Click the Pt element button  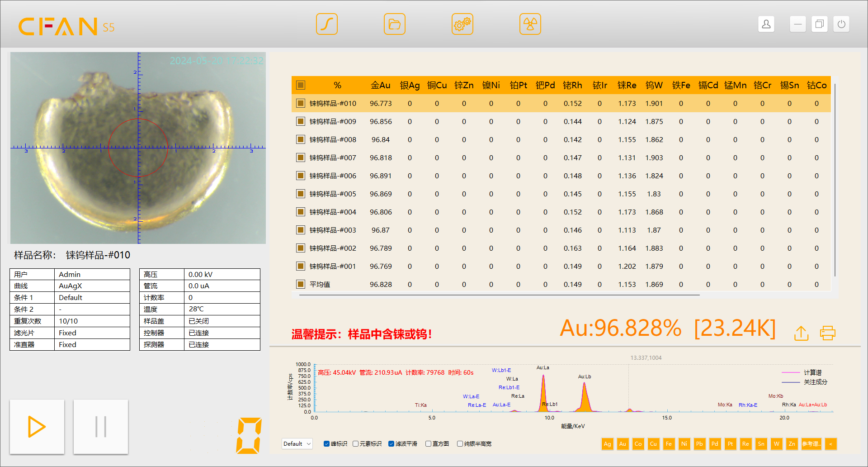(730, 444)
